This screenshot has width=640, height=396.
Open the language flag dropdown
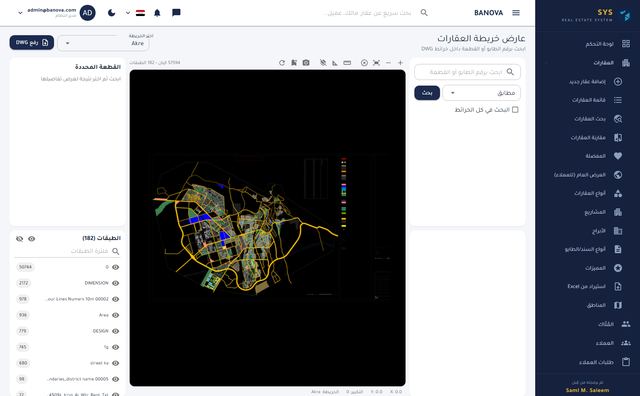(x=136, y=13)
